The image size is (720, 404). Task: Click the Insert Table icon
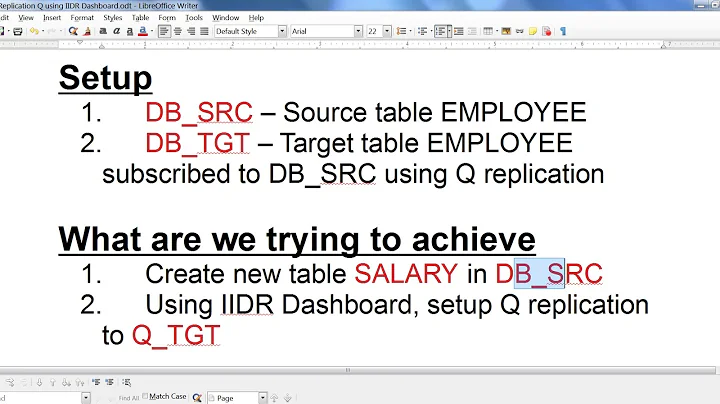(x=488, y=31)
